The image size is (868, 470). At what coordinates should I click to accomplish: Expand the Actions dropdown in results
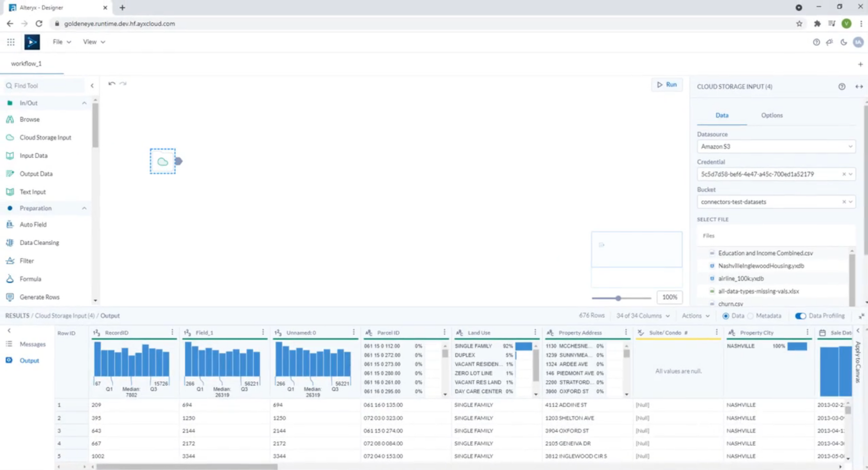[695, 316]
